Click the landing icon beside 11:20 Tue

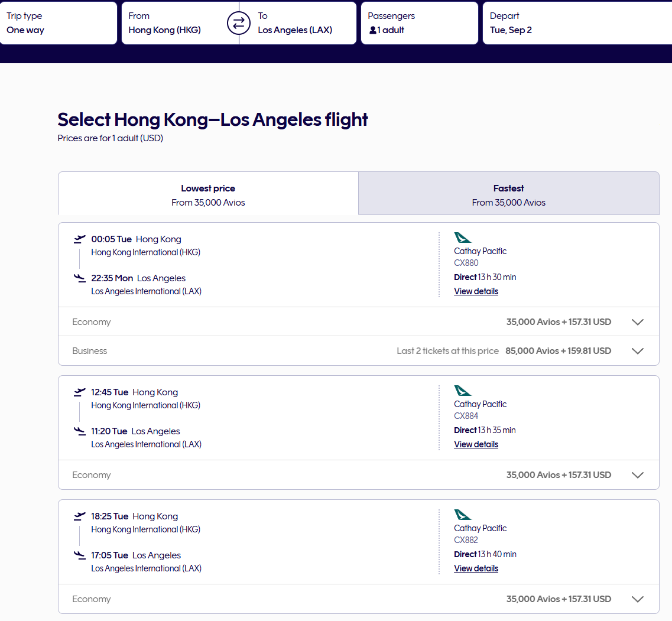tap(79, 431)
